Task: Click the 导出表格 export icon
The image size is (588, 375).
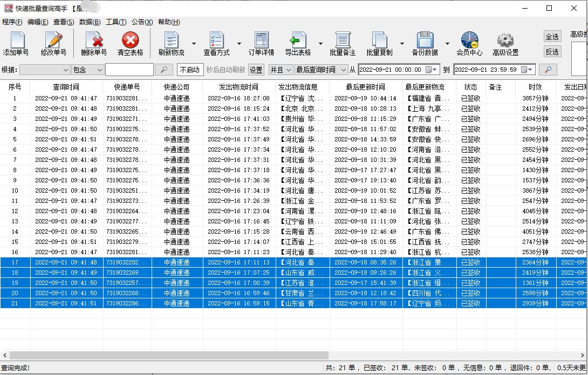Action: coord(298,40)
